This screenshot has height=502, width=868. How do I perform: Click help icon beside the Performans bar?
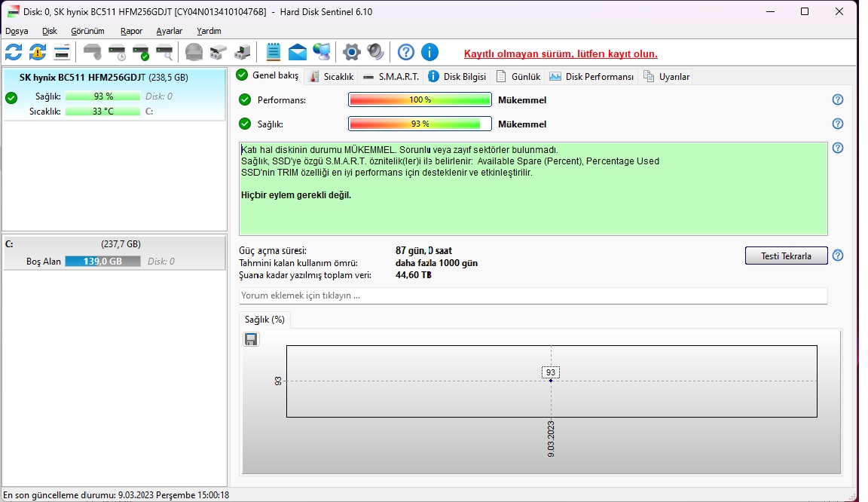coord(838,99)
